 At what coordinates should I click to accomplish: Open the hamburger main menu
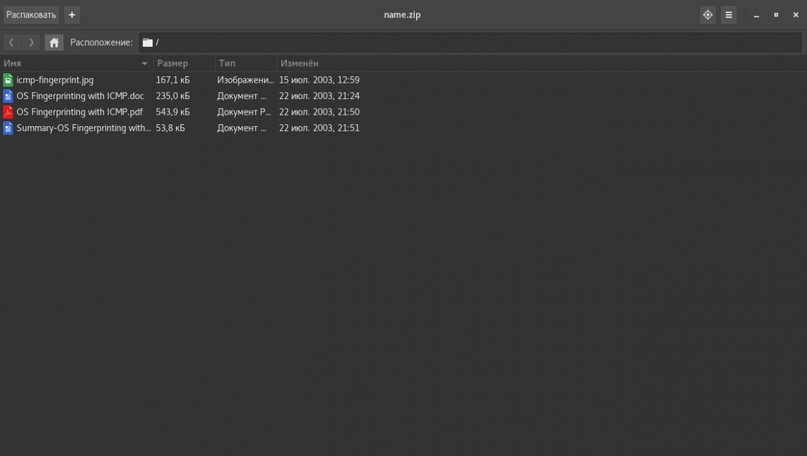(729, 15)
